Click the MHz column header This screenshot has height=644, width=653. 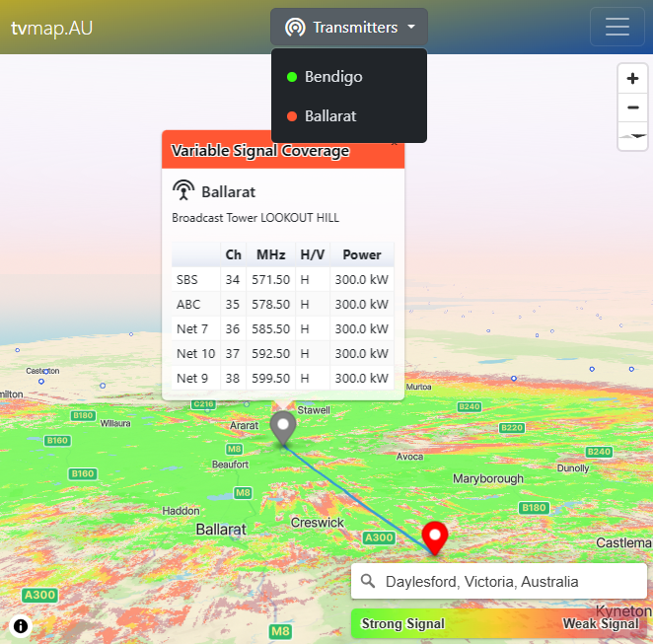pyautogui.click(x=270, y=254)
